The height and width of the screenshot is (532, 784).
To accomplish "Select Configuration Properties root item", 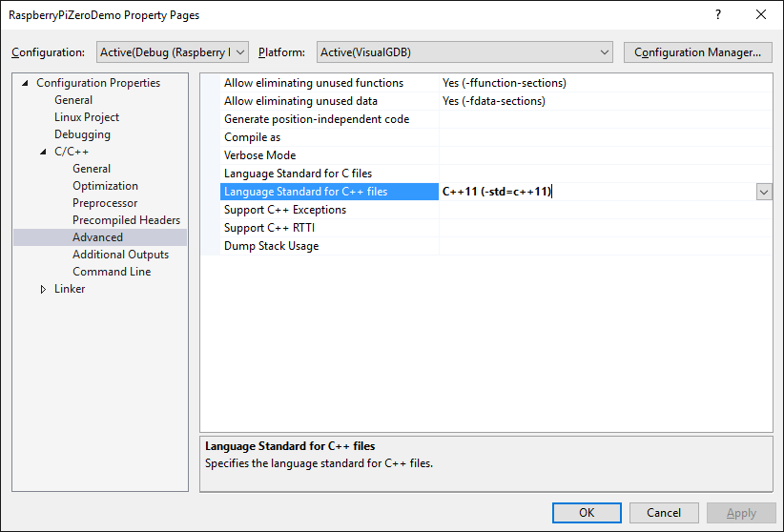I will tap(98, 83).
